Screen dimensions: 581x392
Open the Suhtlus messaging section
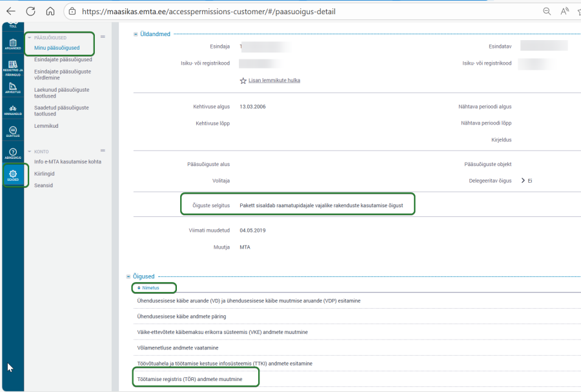(13, 132)
